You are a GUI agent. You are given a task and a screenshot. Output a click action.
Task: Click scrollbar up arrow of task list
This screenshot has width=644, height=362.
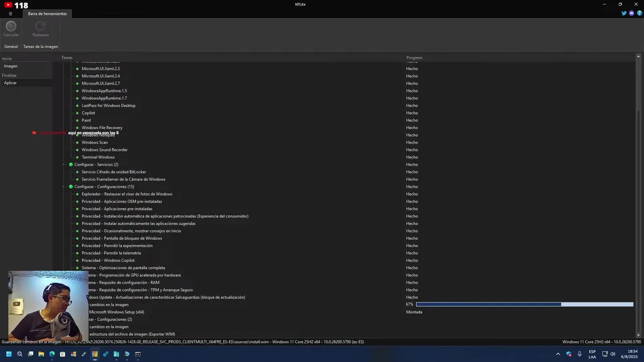[638, 56]
